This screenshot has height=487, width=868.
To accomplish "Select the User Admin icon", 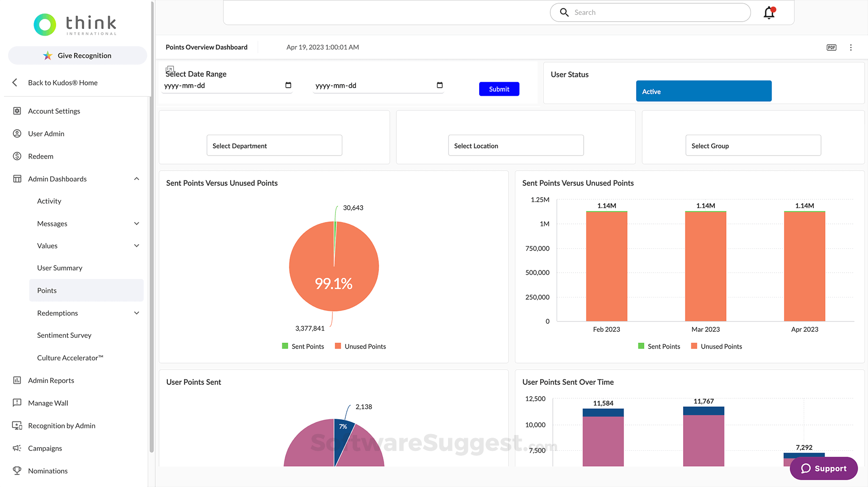I will click(x=17, y=133).
